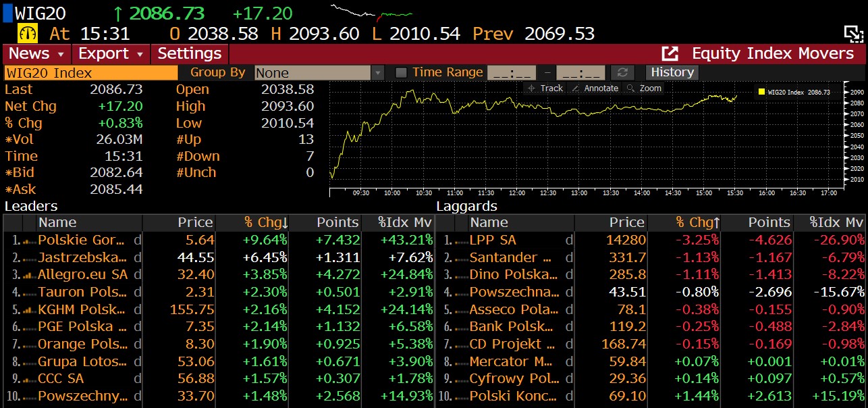This screenshot has height=408, width=868.
Task: Click the Prev close value 2069.53
Action: tap(559, 33)
